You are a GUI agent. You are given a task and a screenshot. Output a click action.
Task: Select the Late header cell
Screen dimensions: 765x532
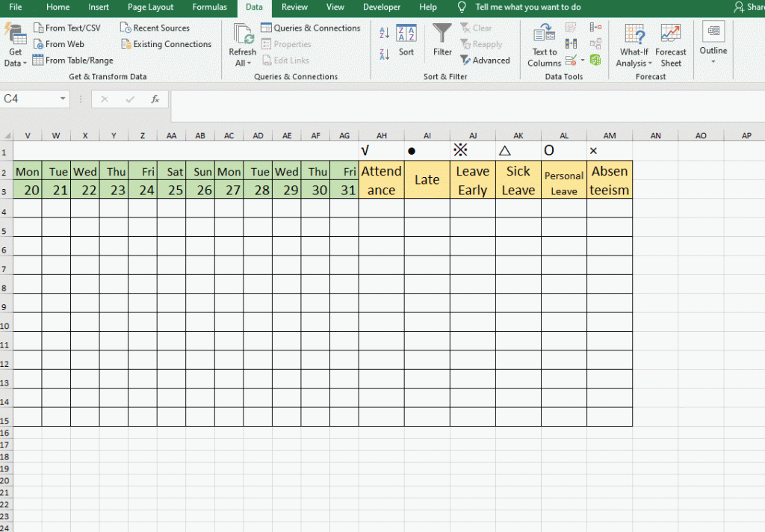pyautogui.click(x=427, y=179)
